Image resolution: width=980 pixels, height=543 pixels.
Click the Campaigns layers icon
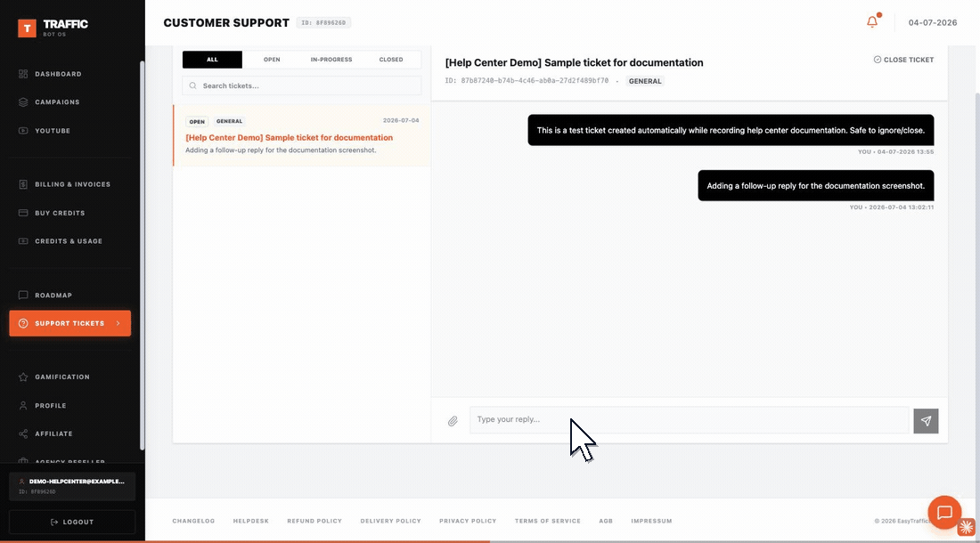(x=23, y=101)
